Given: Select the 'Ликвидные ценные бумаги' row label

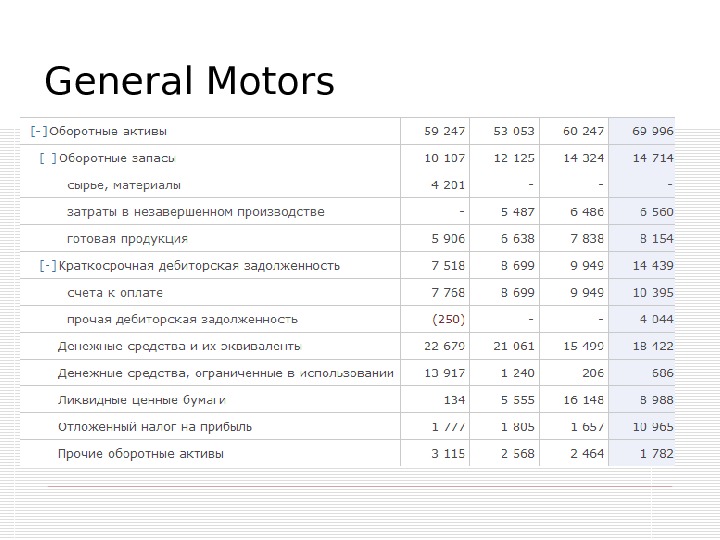Looking at the screenshot, I should pos(141,400).
